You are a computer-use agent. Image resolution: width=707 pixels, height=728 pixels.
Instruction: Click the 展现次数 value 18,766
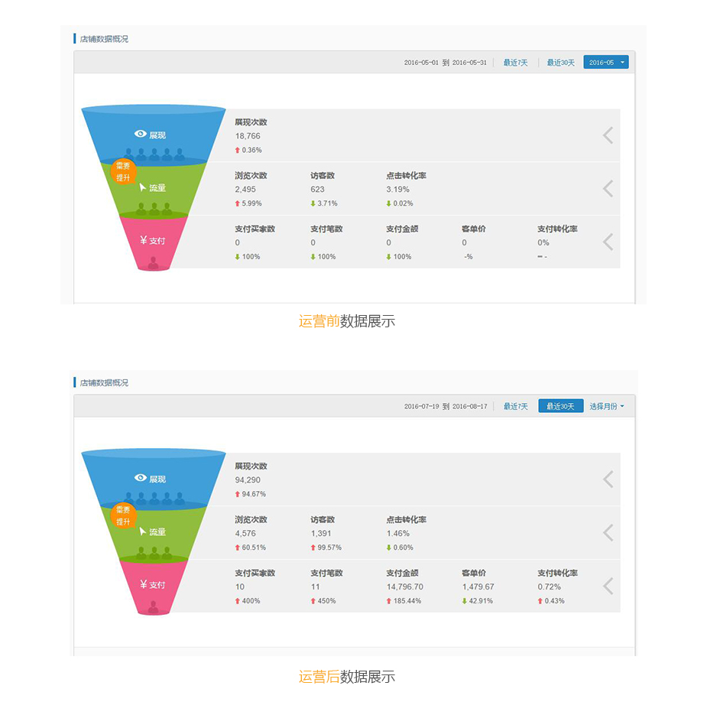(x=248, y=136)
